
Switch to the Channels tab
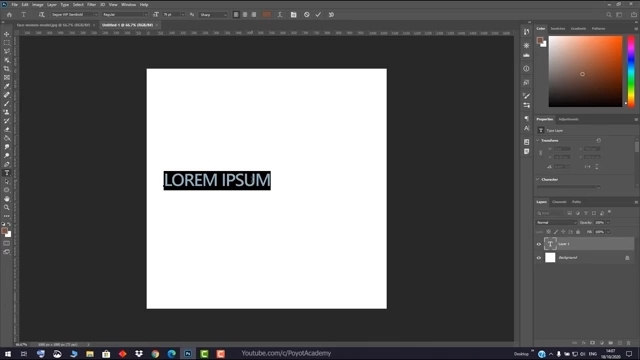pos(559,202)
